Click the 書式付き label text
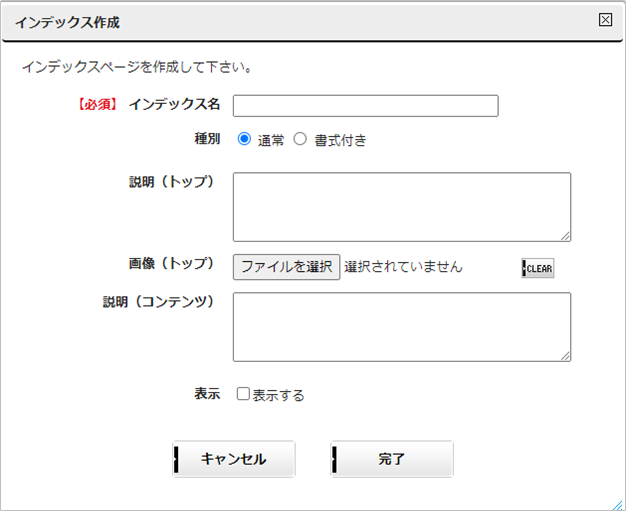 point(340,140)
